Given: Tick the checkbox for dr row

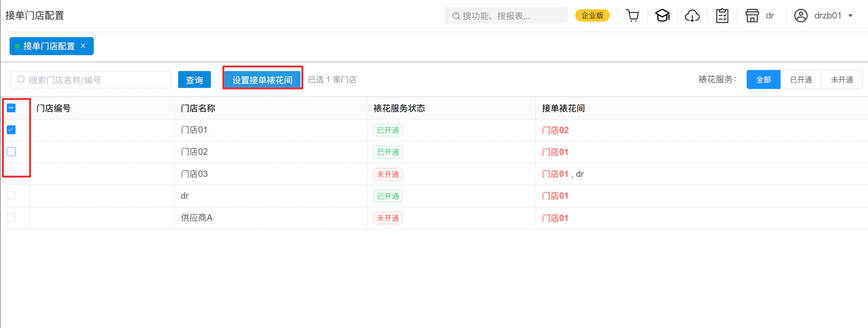Looking at the screenshot, I should [11, 196].
